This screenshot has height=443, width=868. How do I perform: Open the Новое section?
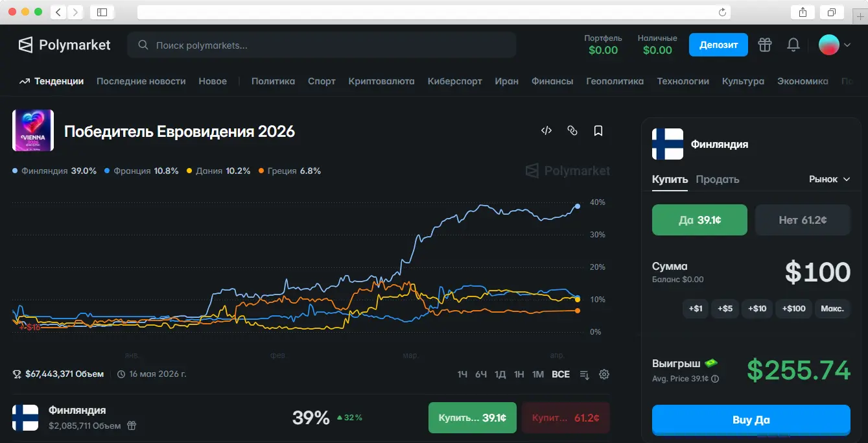[x=213, y=81]
